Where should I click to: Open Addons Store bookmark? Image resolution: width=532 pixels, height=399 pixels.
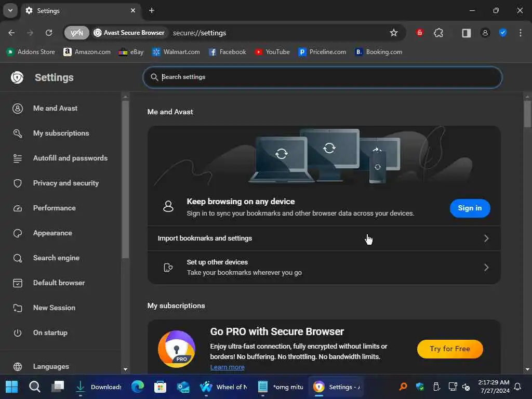click(x=31, y=52)
